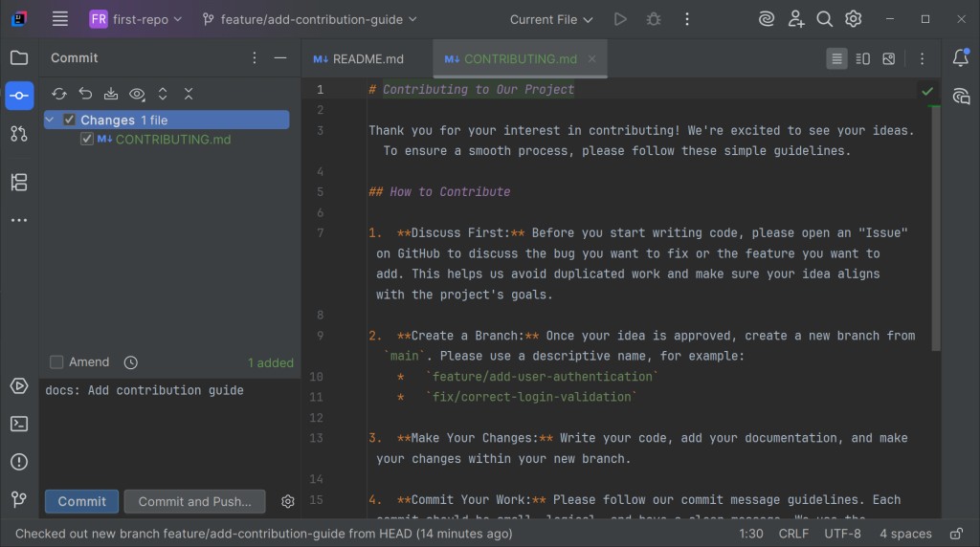Image resolution: width=980 pixels, height=547 pixels.
Task: Open commit options gear icon
Action: pyautogui.click(x=287, y=501)
